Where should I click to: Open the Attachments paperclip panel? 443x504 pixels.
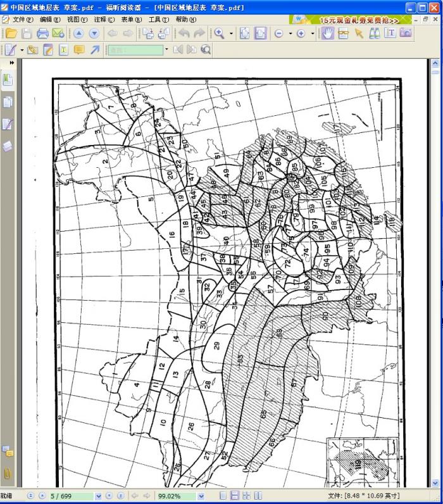(8, 473)
